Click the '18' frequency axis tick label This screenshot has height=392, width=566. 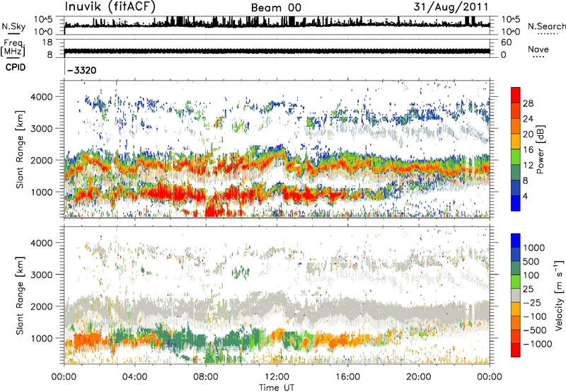click(x=47, y=42)
